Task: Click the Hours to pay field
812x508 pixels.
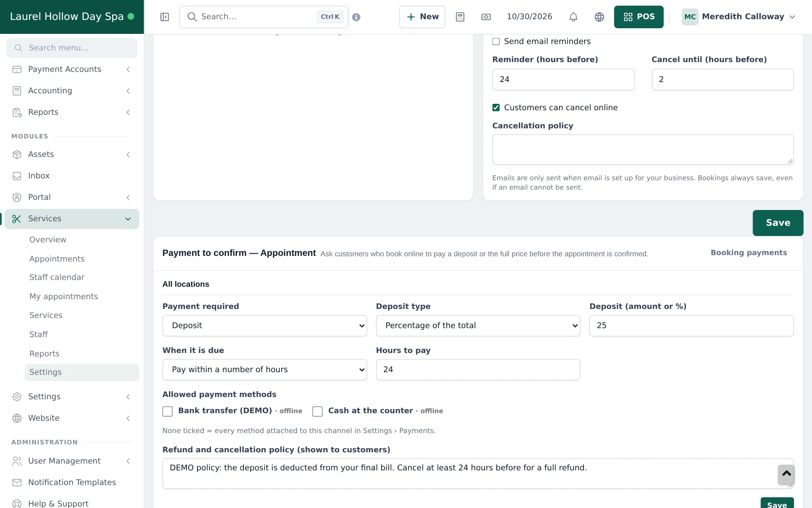Action: click(478, 370)
